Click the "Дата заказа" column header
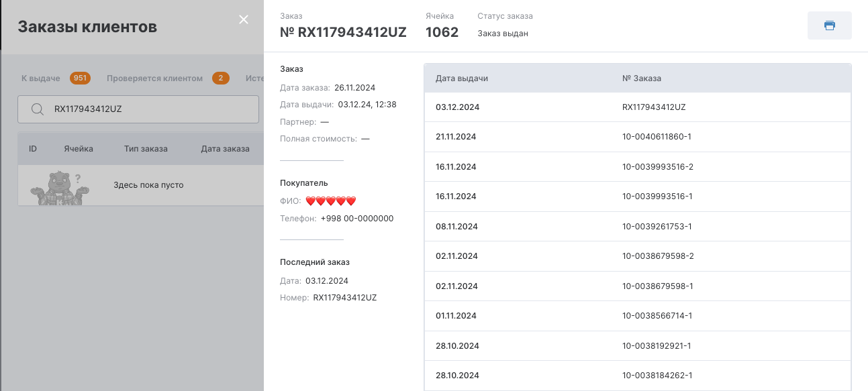 point(225,149)
